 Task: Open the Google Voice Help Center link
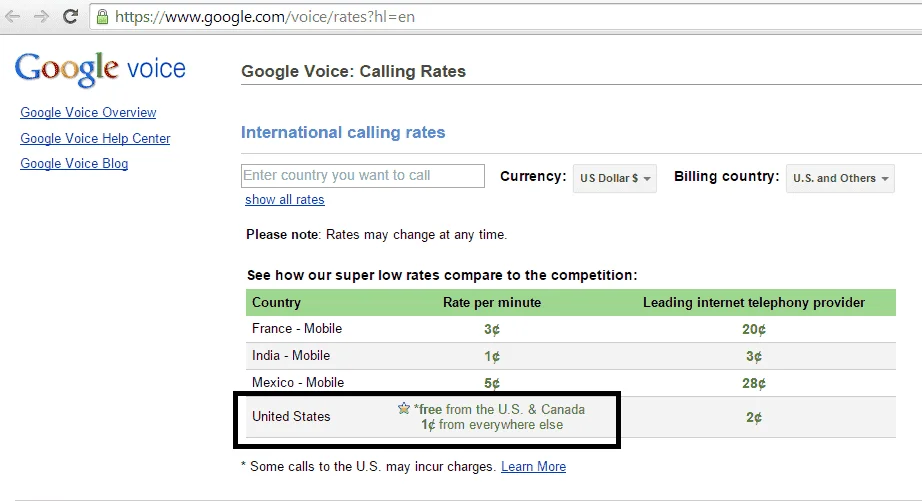95,138
